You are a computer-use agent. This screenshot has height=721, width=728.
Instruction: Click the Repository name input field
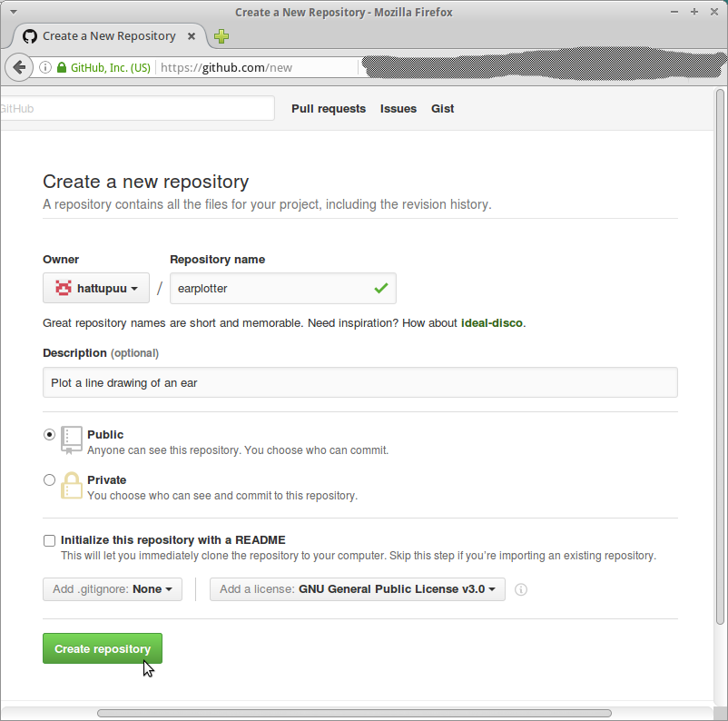(x=283, y=288)
